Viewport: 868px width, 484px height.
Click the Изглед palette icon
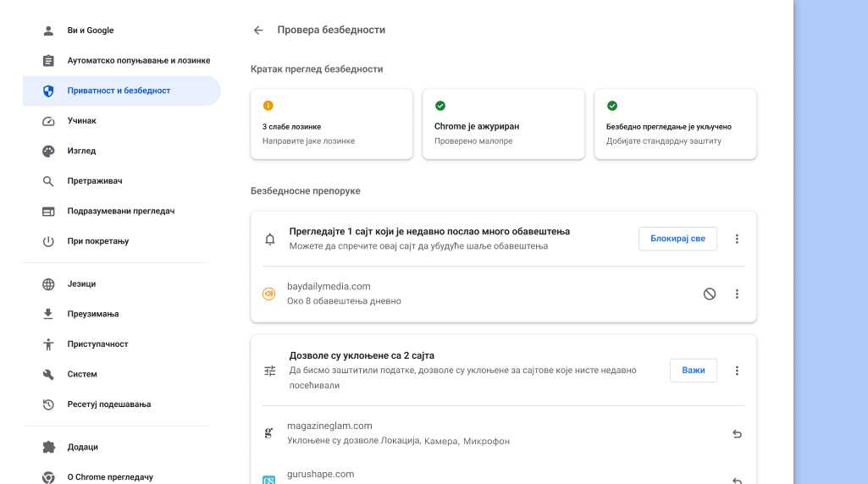click(48, 151)
